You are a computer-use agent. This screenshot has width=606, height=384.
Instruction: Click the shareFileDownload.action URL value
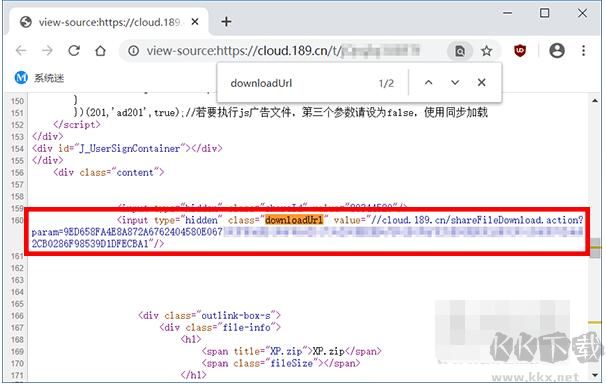click(477, 220)
